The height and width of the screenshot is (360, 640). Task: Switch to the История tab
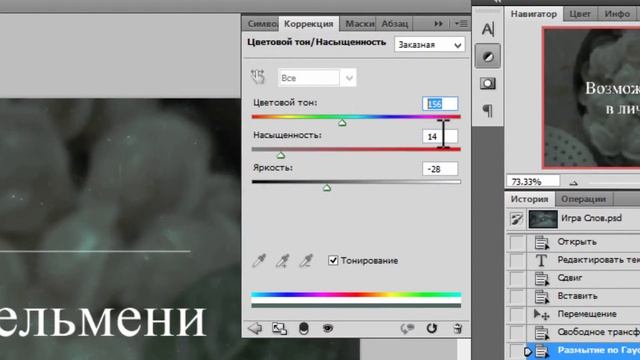coord(529,199)
